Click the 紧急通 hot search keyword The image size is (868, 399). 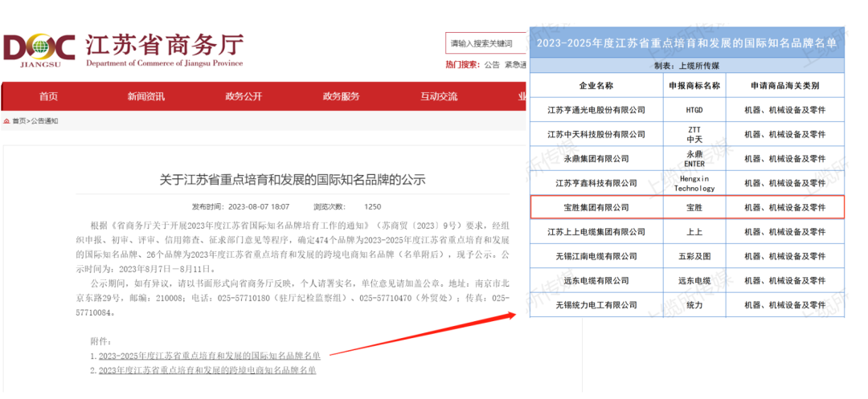[515, 65]
